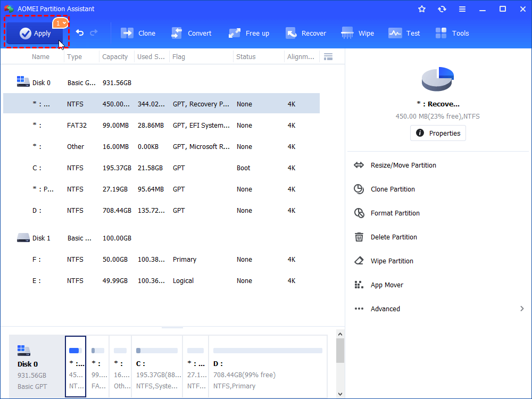Select the 16MB Other block in disk map
Screen dimensions: 532x399
(120, 367)
